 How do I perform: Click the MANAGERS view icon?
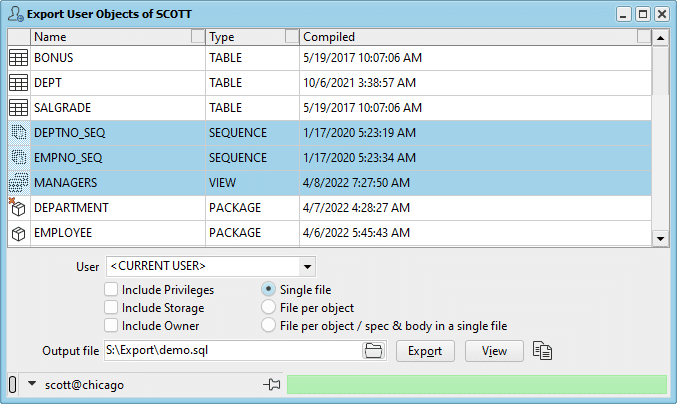[19, 183]
